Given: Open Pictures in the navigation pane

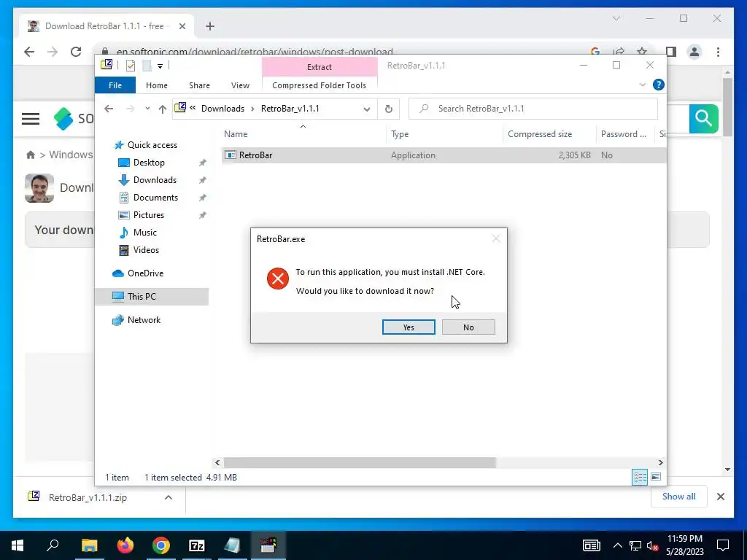Looking at the screenshot, I should 149,215.
